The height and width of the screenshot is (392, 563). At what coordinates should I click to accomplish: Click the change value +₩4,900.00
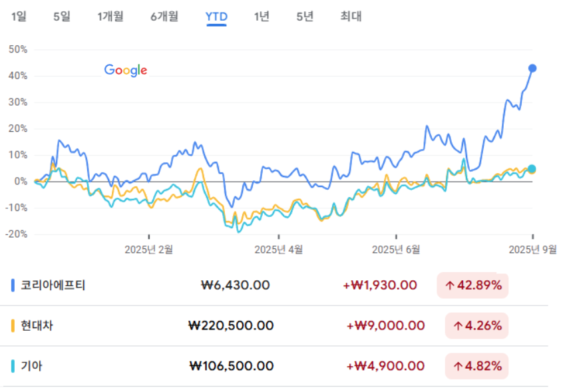coord(385,366)
